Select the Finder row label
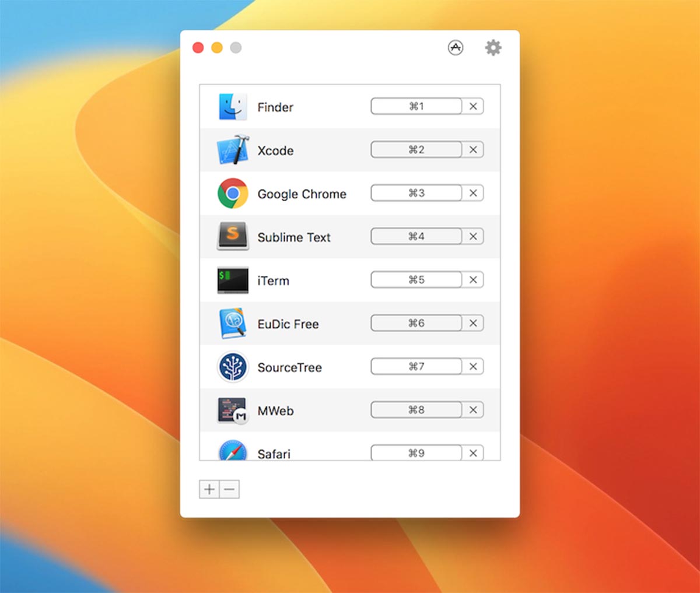This screenshot has width=700, height=593. click(275, 107)
